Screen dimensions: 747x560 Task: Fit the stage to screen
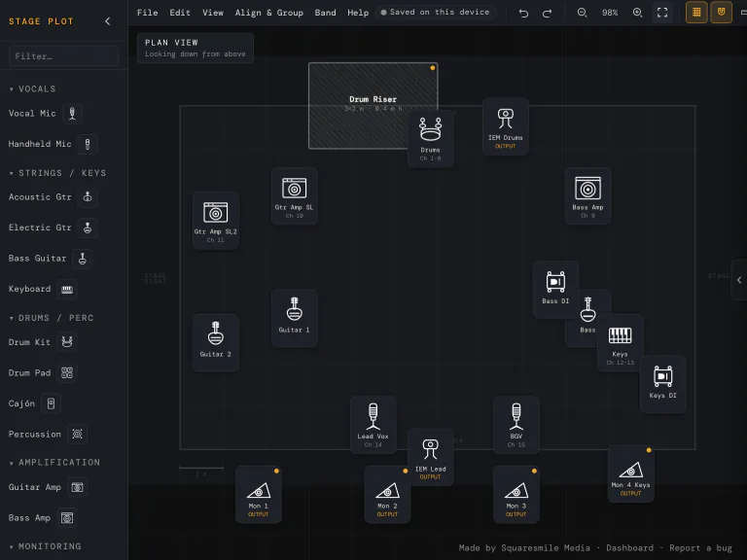662,13
